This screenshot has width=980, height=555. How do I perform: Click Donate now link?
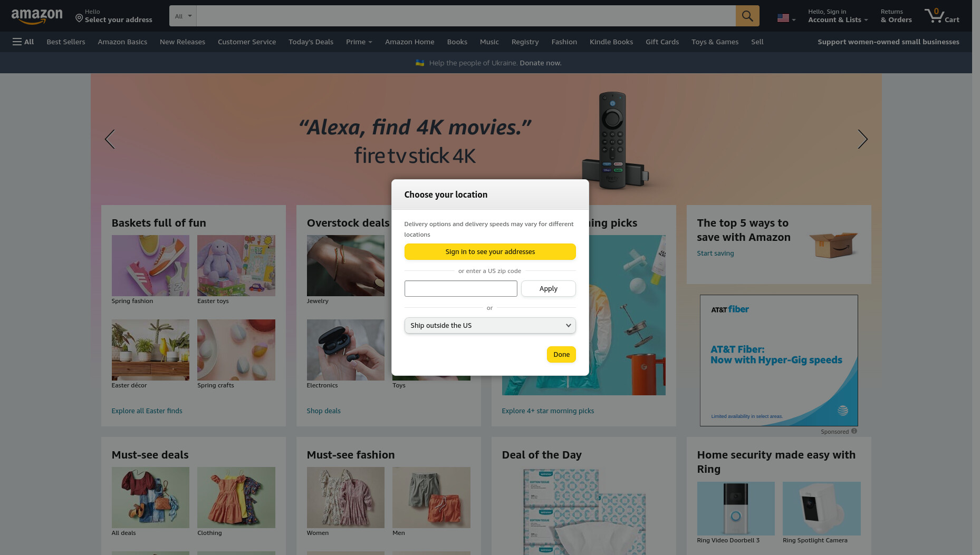540,63
